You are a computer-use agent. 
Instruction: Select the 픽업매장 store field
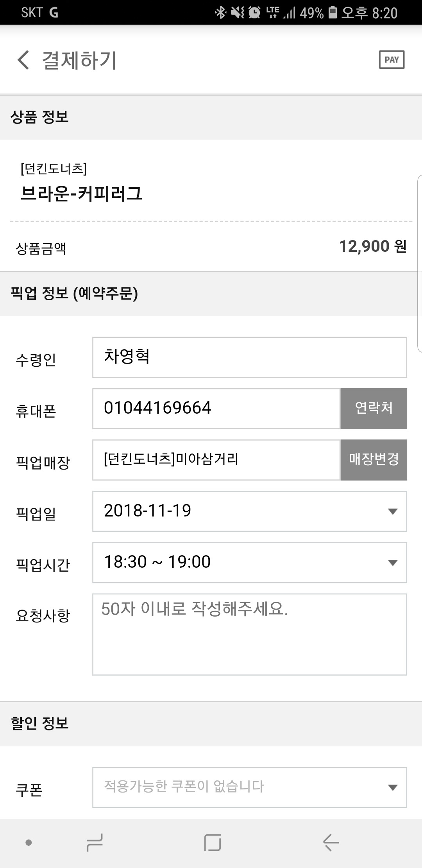coord(216,459)
